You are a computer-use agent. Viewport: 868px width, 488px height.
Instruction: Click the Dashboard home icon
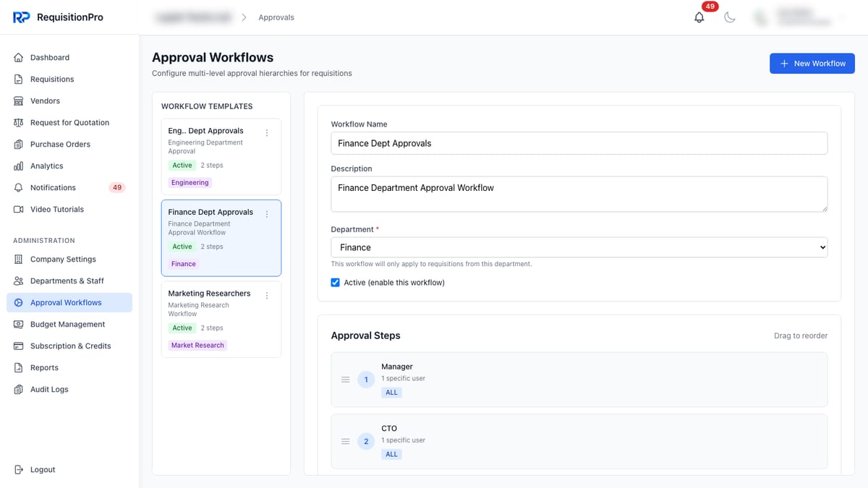tap(19, 57)
